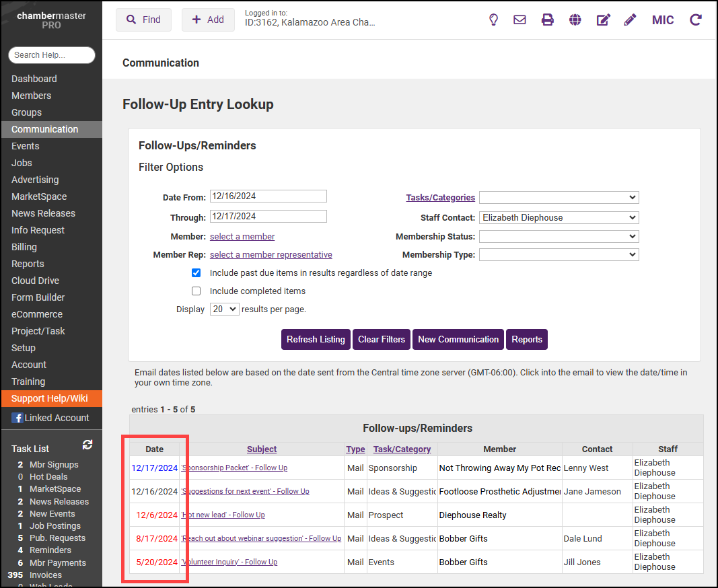This screenshot has height=588, width=718.
Task: Open the results per page dropdown
Action: (x=224, y=309)
